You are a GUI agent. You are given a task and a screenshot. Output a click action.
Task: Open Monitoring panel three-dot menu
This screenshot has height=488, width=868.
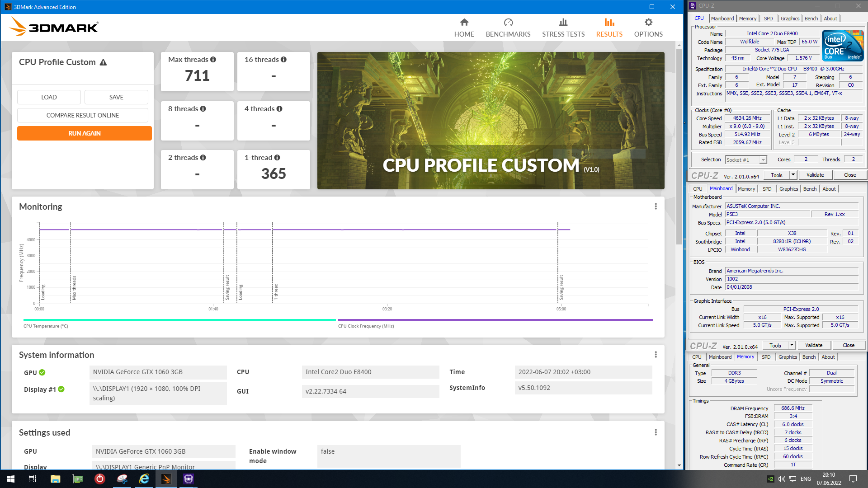tap(656, 206)
